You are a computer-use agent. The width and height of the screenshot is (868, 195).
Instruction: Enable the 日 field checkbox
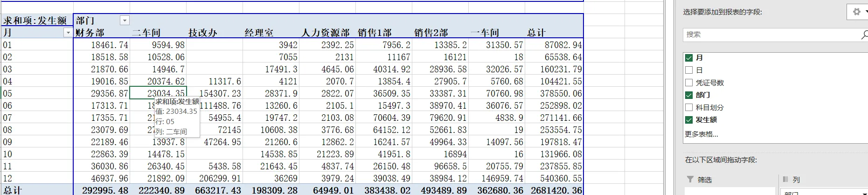[689, 70]
